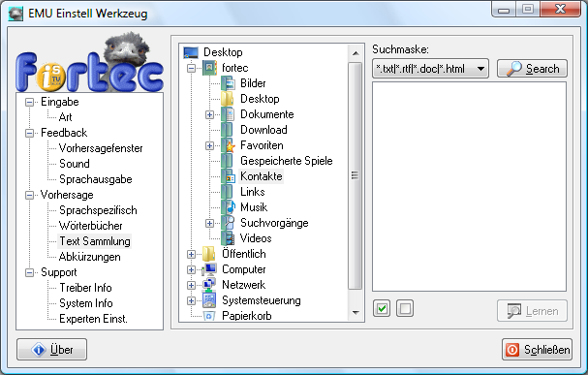Open the Treiber Info page
This screenshot has width=588, height=375.
pos(85,288)
